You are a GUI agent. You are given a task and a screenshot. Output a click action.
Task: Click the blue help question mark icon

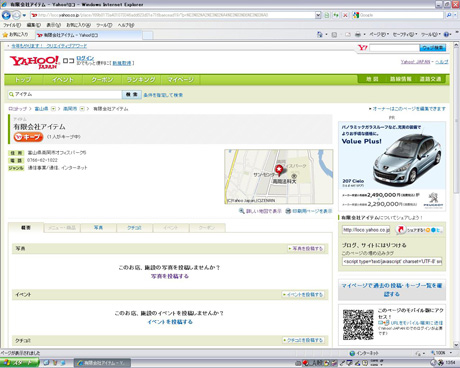tap(447, 34)
